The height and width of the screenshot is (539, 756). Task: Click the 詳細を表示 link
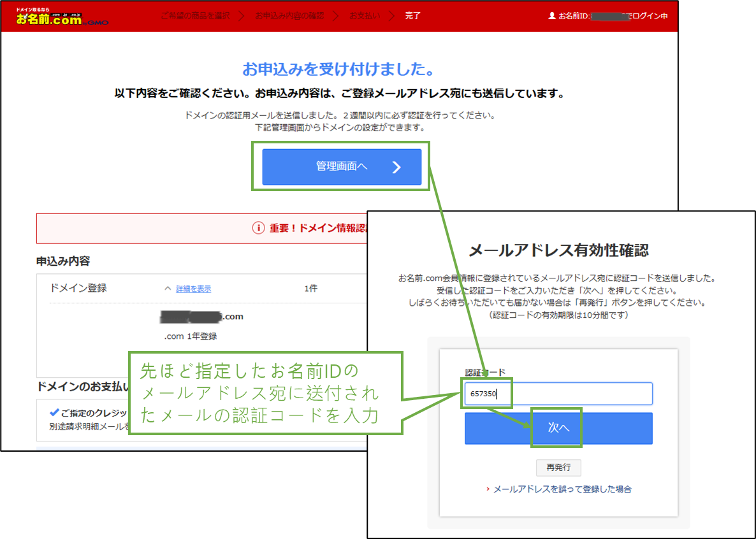[x=193, y=289]
